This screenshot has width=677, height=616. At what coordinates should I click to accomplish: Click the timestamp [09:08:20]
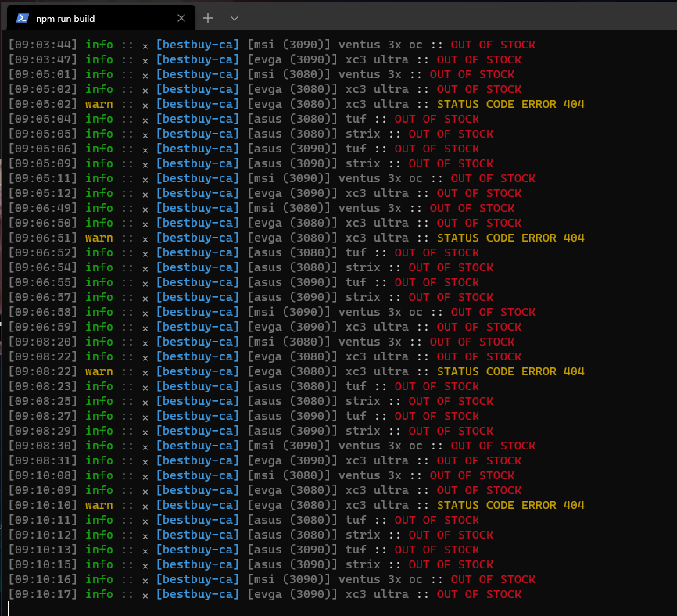pyautogui.click(x=43, y=342)
